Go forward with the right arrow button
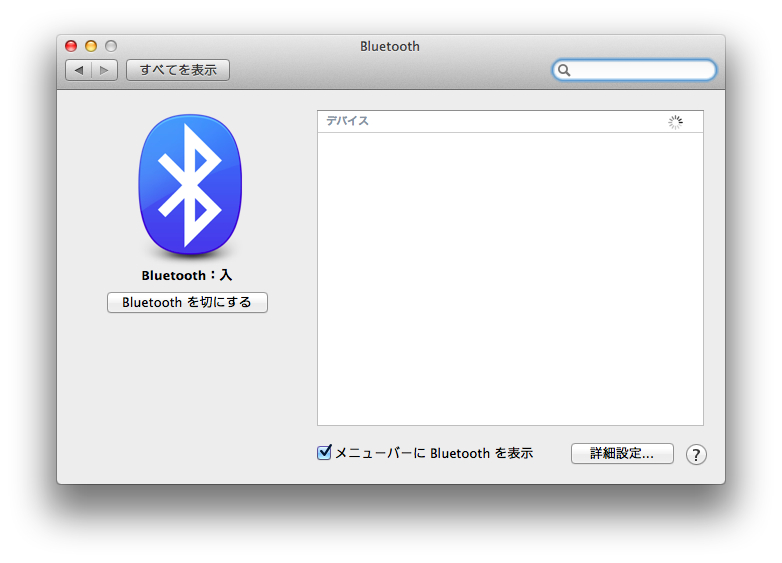 pyautogui.click(x=104, y=70)
